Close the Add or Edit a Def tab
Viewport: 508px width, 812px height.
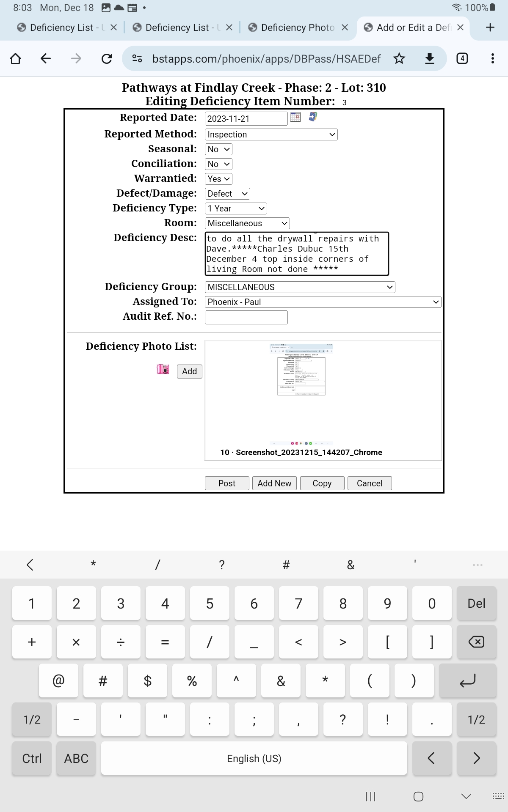click(461, 27)
